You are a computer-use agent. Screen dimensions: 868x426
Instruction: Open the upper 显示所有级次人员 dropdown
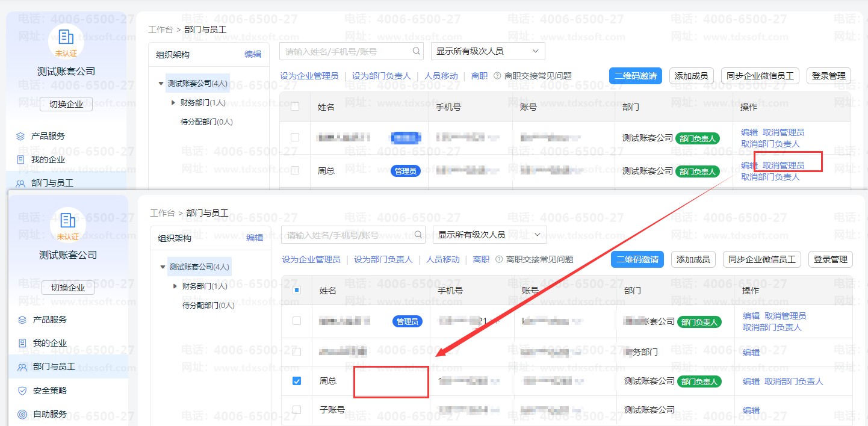click(x=488, y=51)
